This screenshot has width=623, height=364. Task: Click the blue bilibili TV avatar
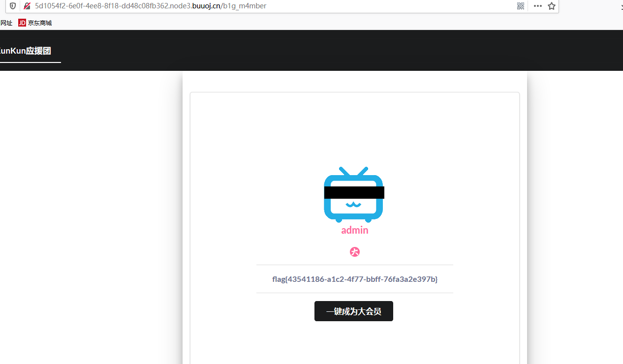[x=353, y=195]
